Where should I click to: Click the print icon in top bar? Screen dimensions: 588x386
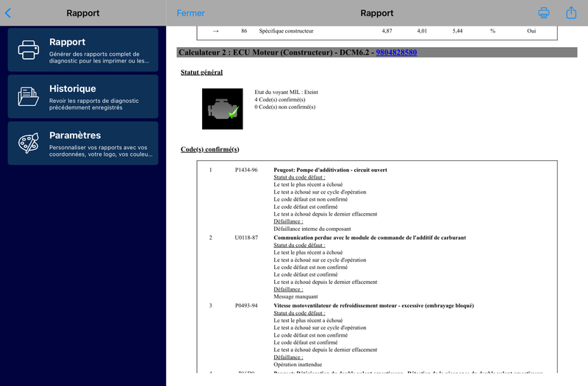point(544,12)
